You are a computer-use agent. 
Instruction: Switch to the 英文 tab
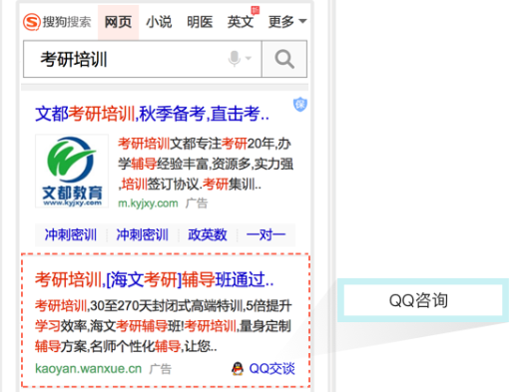[241, 22]
